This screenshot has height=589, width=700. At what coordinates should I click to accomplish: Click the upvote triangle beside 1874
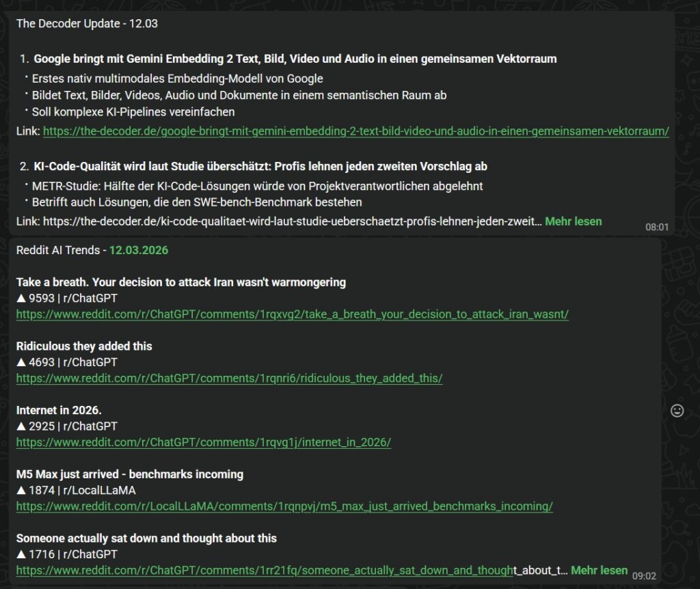point(21,490)
